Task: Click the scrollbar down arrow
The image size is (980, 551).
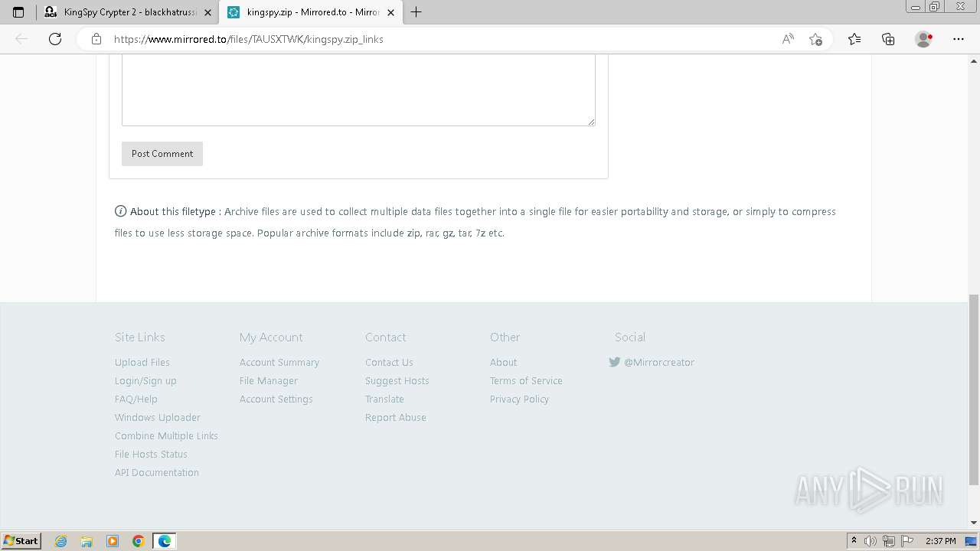Action: point(974,523)
